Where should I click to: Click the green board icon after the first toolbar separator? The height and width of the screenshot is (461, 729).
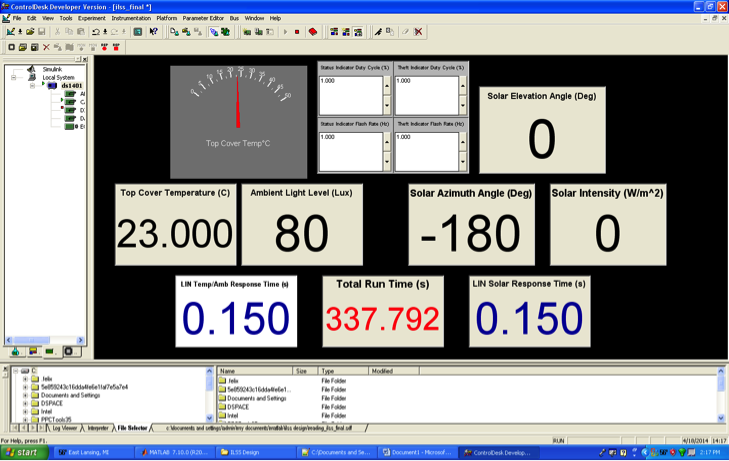point(247,32)
